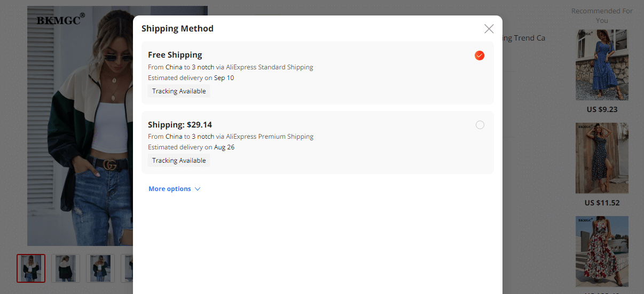Viewport: 644px width, 294px height.
Task: Click the US $9.23 price label
Action: click(x=601, y=110)
